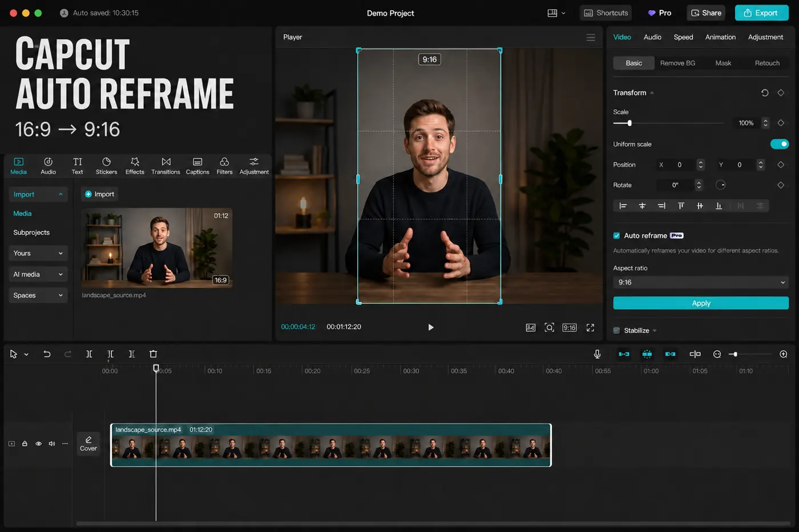Click the Cover button on track
The height and width of the screenshot is (532, 799).
[88, 444]
